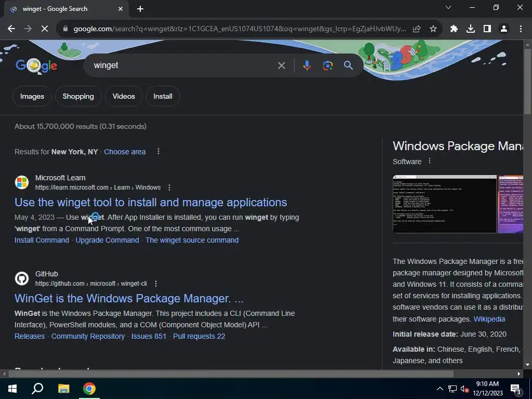Click the vertical page scrollbar
532x399 pixels.
(x=527, y=82)
